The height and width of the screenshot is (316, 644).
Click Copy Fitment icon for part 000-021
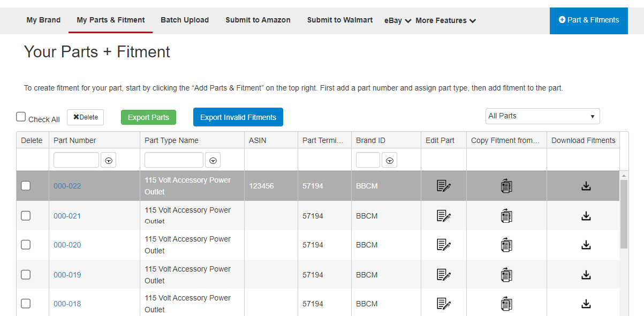coord(506,216)
